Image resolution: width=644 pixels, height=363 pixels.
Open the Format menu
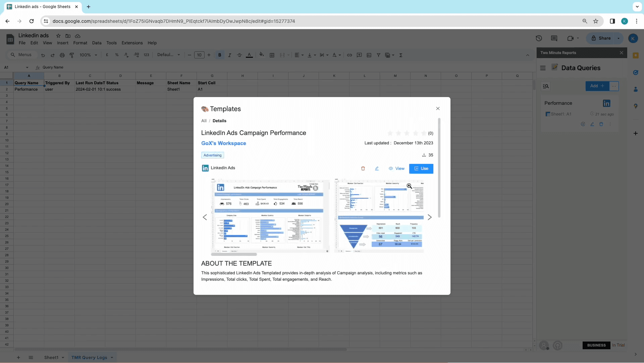point(80,43)
